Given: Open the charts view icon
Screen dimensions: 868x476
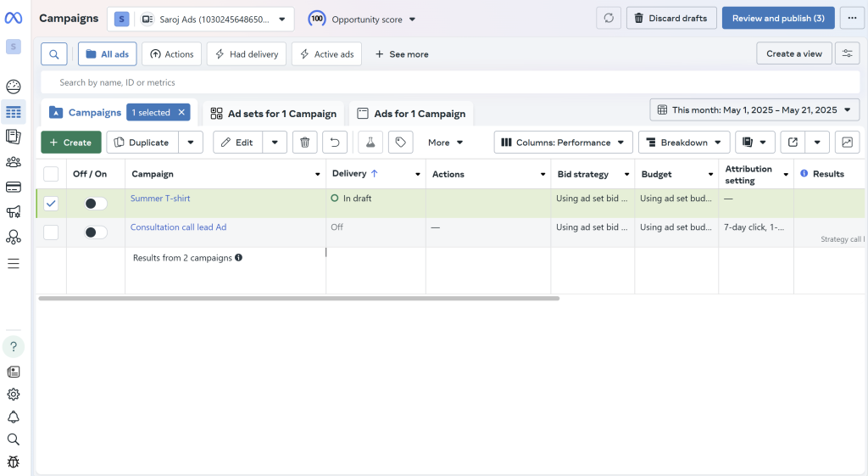Looking at the screenshot, I should pos(847,143).
